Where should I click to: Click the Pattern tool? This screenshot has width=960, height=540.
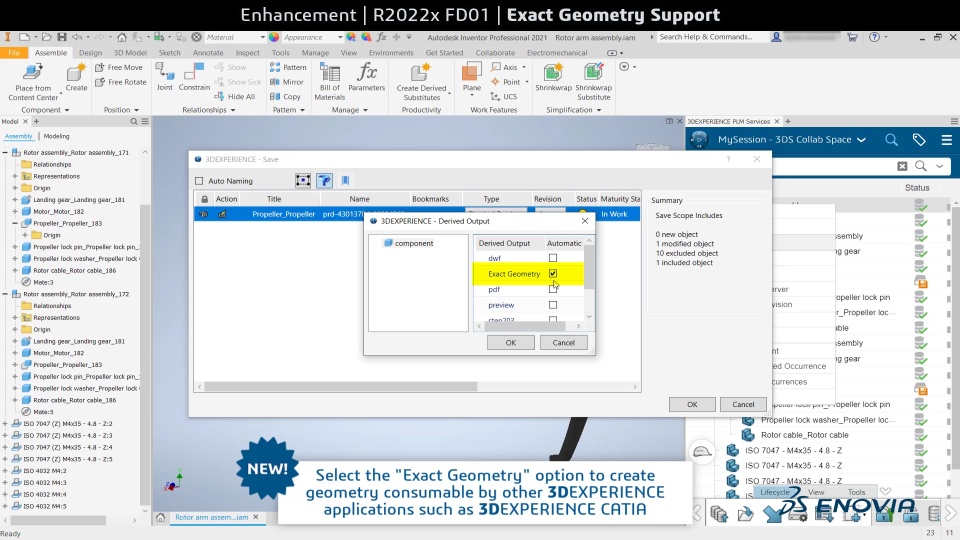click(288, 67)
